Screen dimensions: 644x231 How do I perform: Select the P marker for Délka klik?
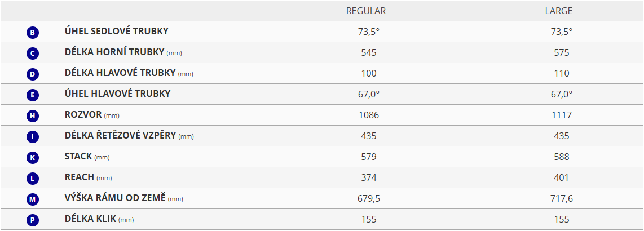pyautogui.click(x=33, y=221)
